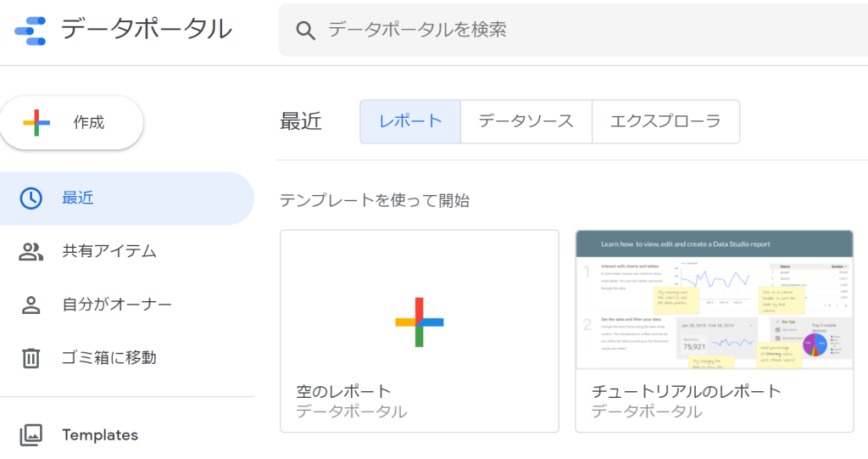Image resolution: width=868 pixels, height=459 pixels.
Task: Click the trash can icon
Action: tap(31, 357)
